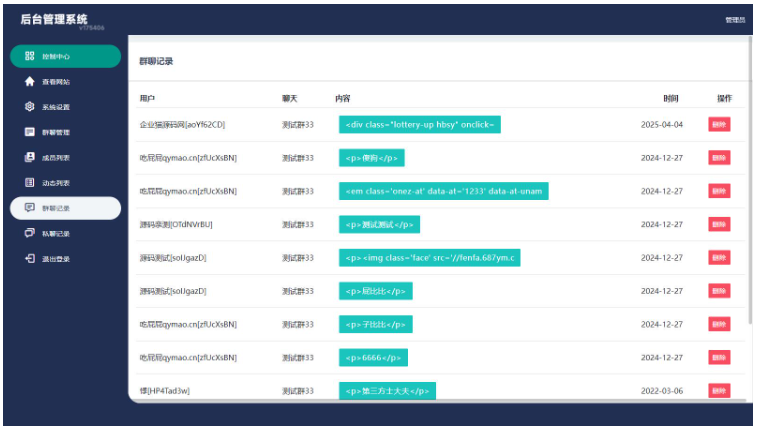Click the 后台管理系统 title logo

click(x=54, y=19)
